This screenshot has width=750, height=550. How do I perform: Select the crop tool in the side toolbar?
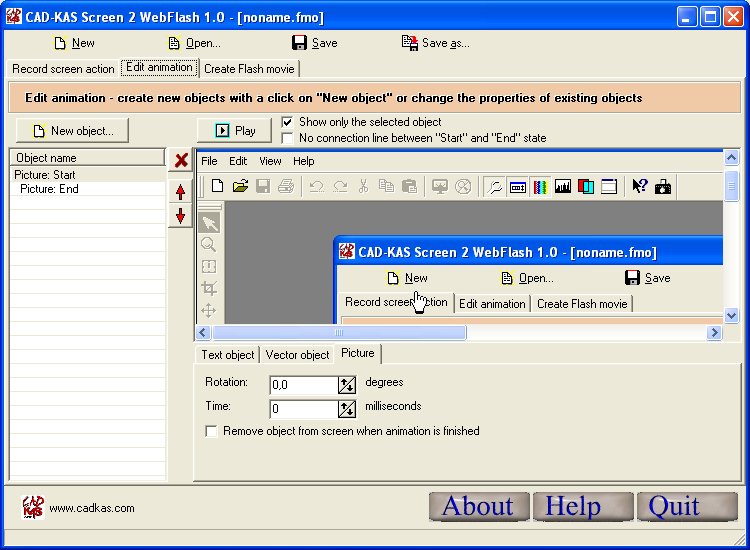click(209, 288)
